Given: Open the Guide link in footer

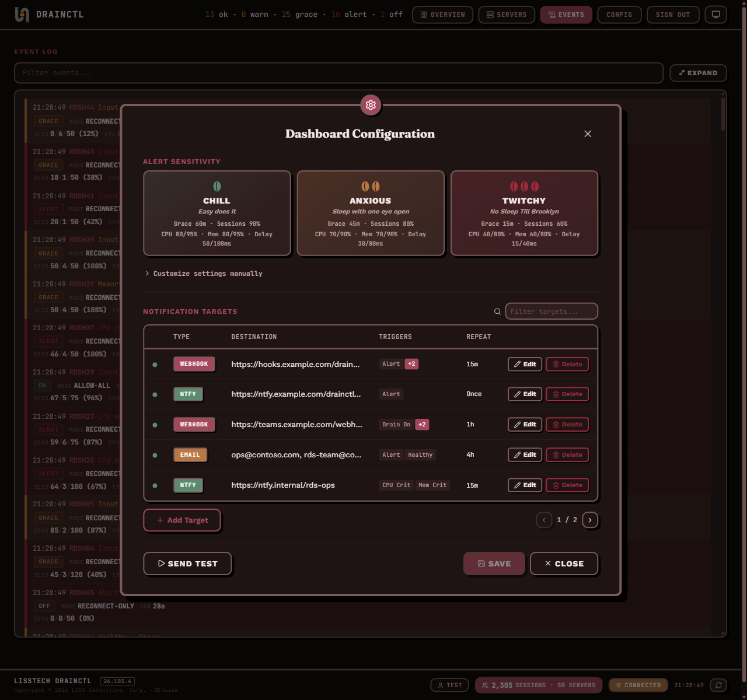Looking at the screenshot, I should [166, 690].
